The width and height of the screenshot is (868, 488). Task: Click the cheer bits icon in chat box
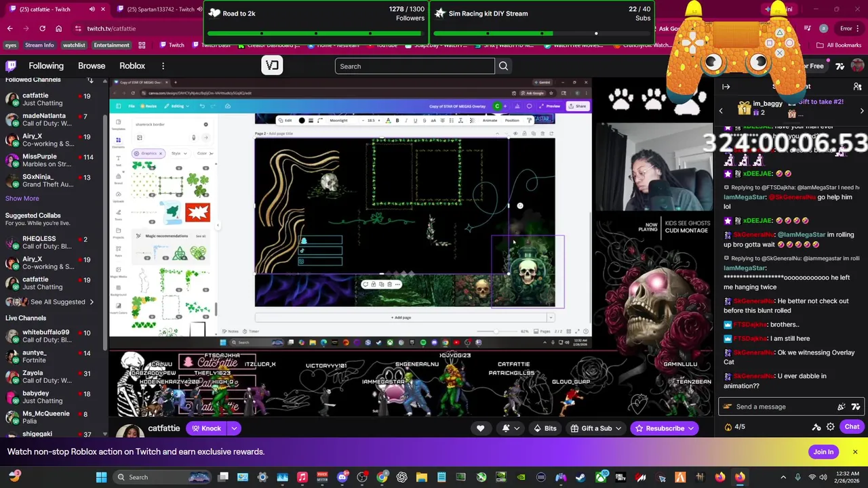(x=842, y=407)
